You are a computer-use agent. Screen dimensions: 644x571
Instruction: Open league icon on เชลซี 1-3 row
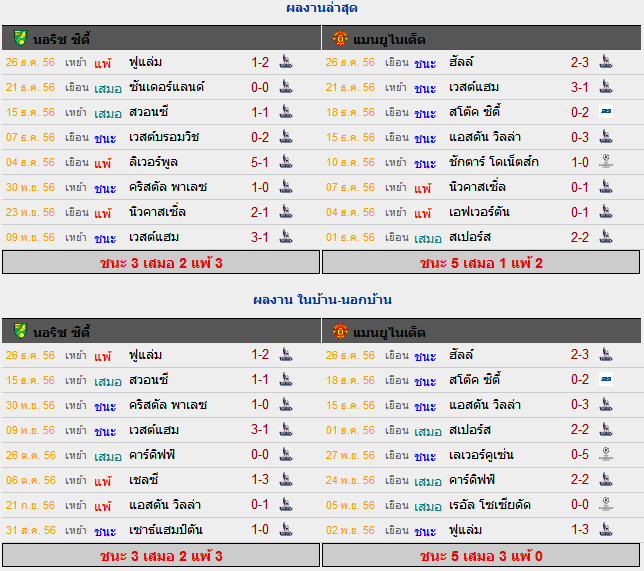(286, 479)
